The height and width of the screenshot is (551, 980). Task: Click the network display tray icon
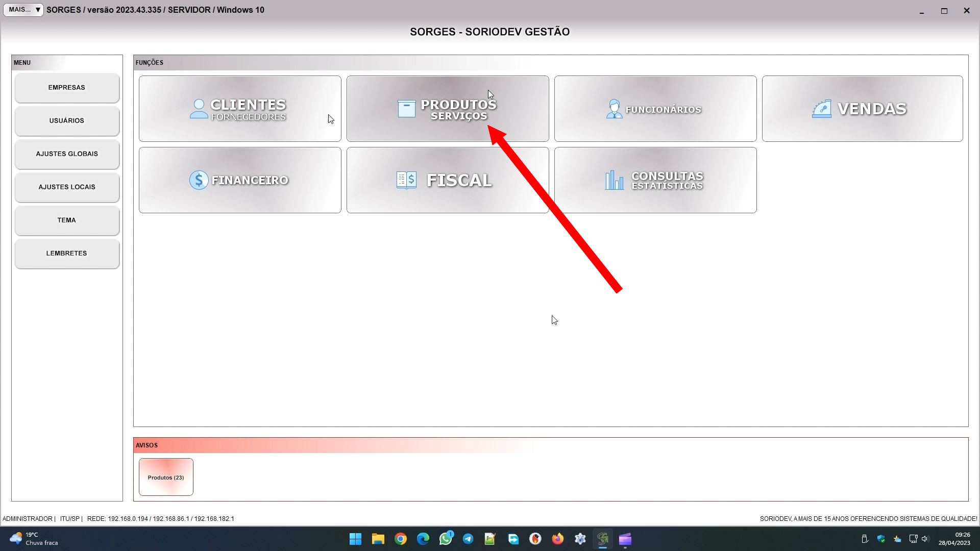pos(913,539)
